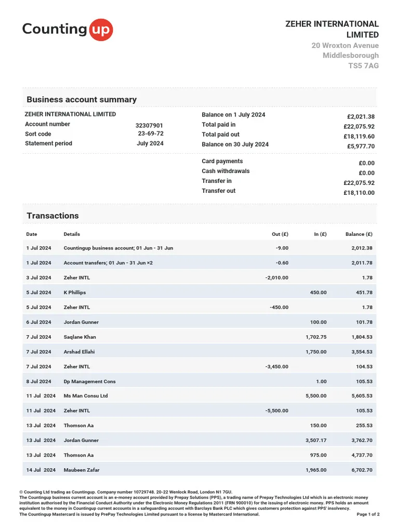Select the Ms Man Consu Ltd transaction

(86, 396)
